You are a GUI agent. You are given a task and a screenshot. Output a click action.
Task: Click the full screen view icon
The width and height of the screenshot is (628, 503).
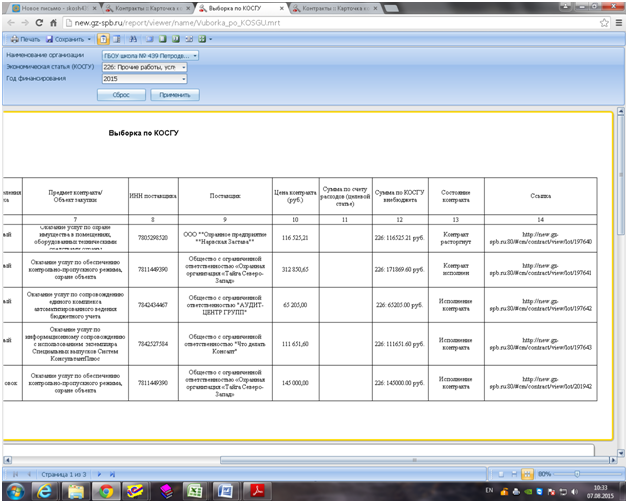click(150, 39)
